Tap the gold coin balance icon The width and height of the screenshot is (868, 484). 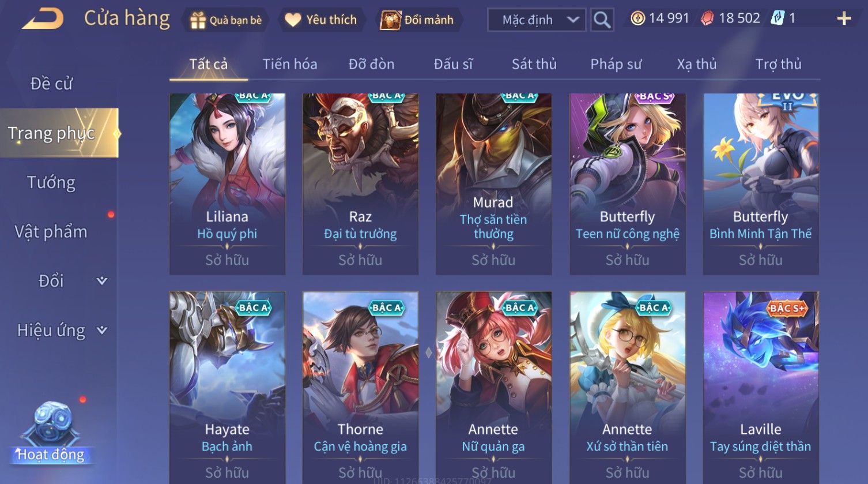[x=637, y=18]
